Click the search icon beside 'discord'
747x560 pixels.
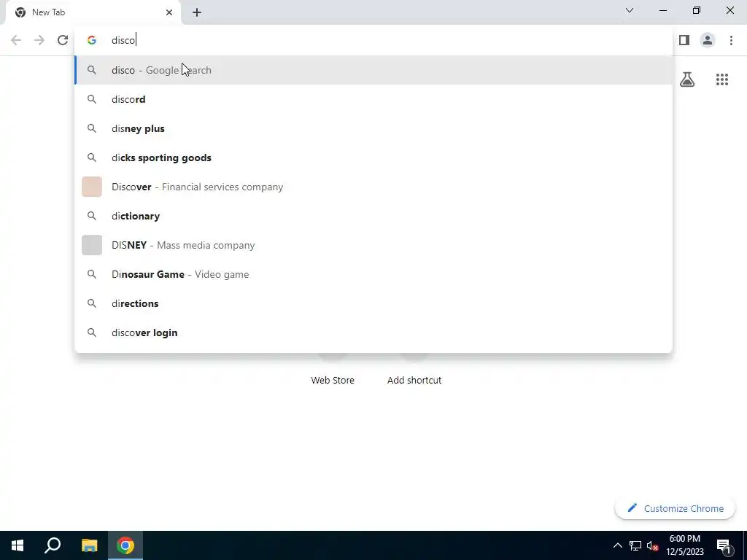pos(92,99)
